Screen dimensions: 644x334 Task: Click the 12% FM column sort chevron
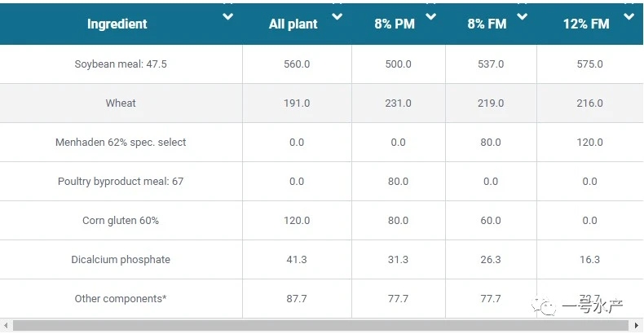[629, 17]
